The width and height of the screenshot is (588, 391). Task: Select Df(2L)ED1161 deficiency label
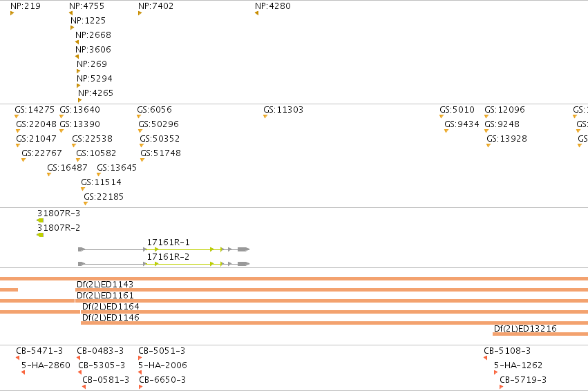105,296
